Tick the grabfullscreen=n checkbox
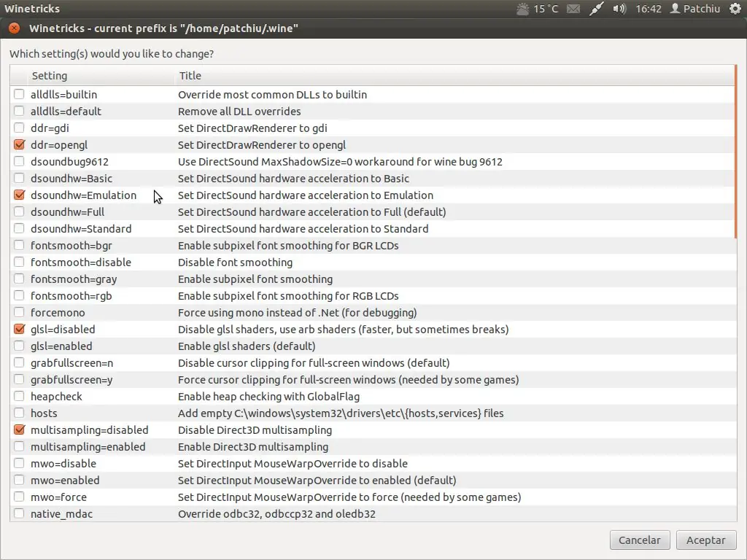This screenshot has width=747, height=560. tap(19, 363)
